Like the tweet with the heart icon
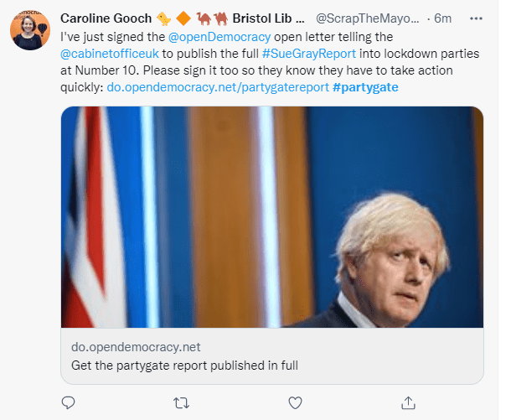511x420 pixels. tap(295, 402)
